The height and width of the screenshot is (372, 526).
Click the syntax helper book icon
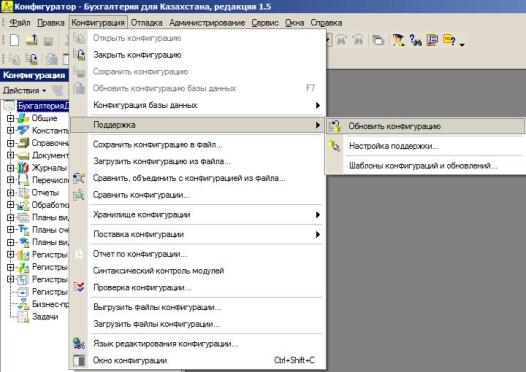pos(432,40)
